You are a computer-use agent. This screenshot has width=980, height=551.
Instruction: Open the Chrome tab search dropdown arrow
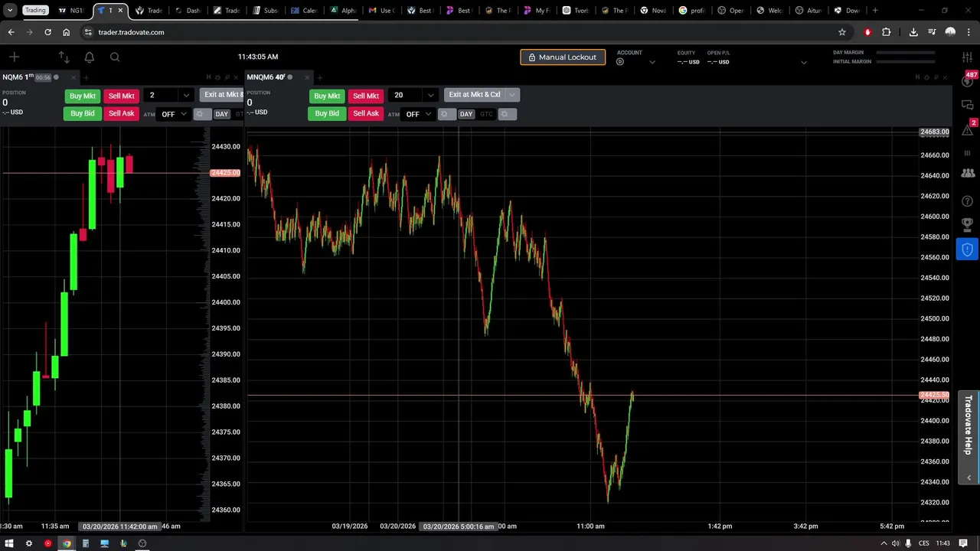point(10,10)
